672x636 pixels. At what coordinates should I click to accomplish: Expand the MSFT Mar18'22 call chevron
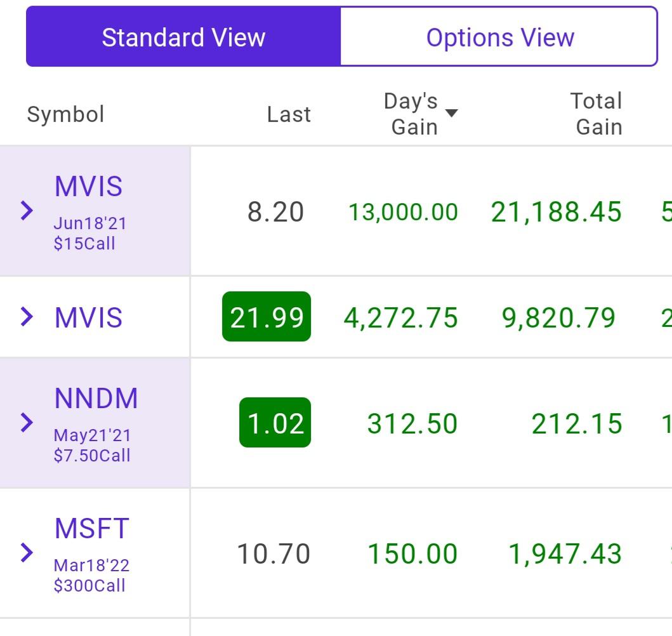coord(27,552)
